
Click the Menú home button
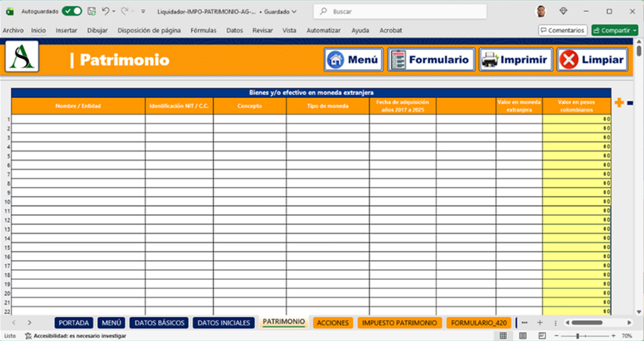(x=353, y=60)
